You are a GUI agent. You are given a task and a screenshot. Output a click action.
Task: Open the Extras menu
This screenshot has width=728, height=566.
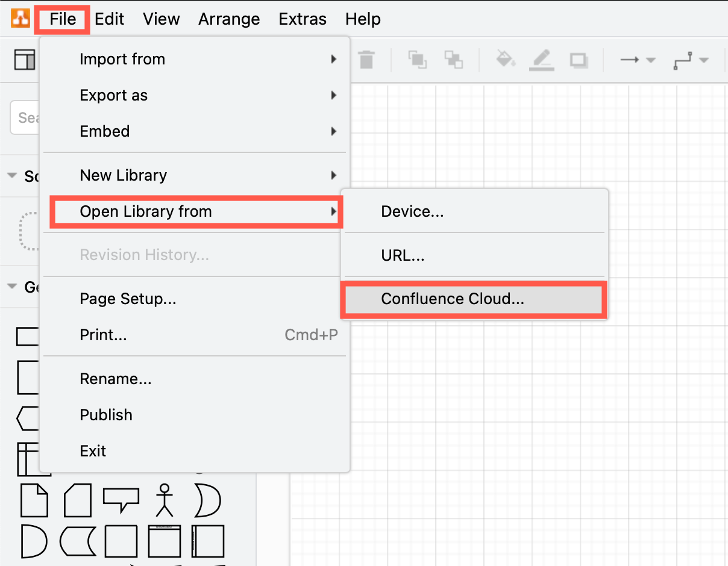(303, 19)
